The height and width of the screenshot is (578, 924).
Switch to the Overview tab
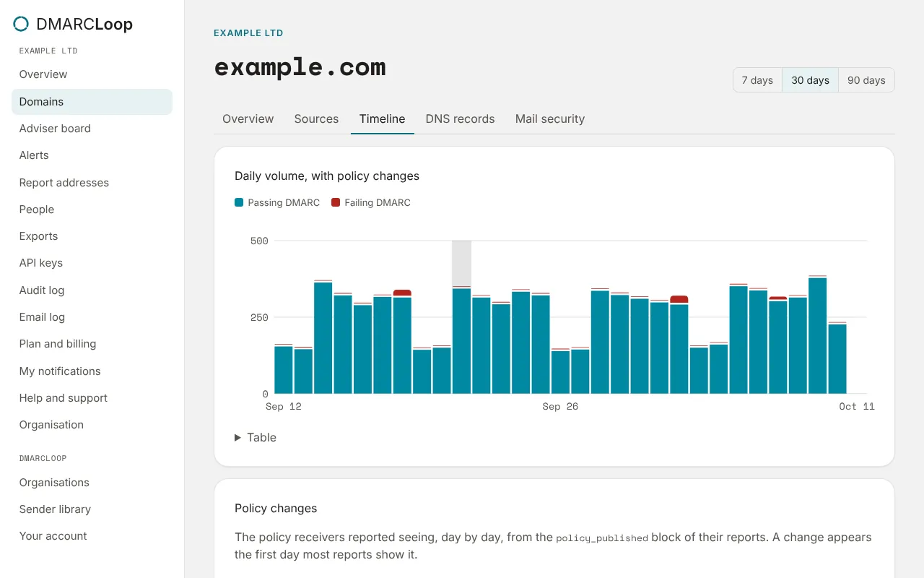click(x=248, y=119)
